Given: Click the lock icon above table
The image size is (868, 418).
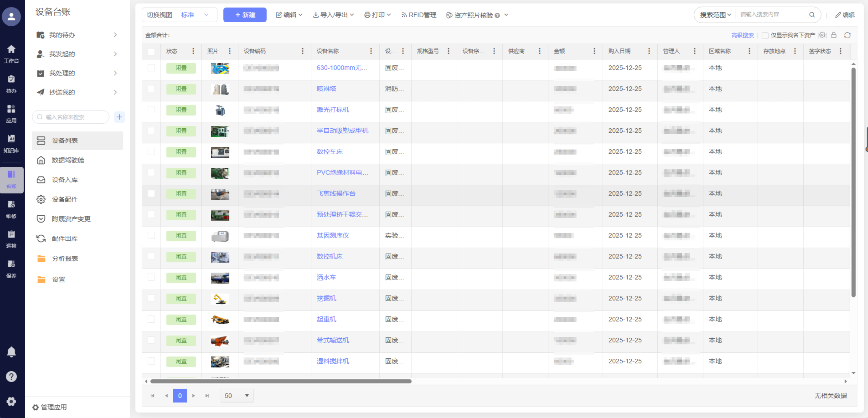Looking at the screenshot, I should [x=834, y=35].
